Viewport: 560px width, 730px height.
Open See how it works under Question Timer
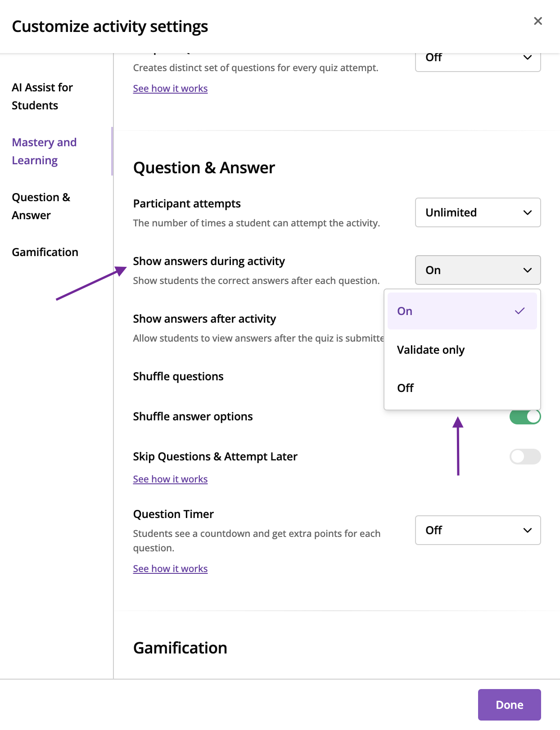pos(170,568)
